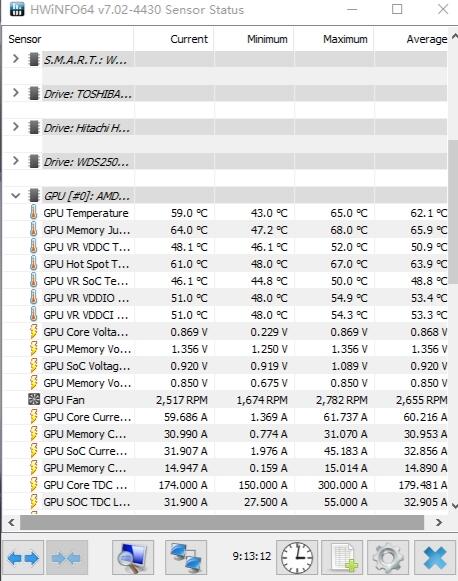458x581 pixels.
Task: Click the GPU Memory Ju... thermometer icon
Action: tap(33, 230)
